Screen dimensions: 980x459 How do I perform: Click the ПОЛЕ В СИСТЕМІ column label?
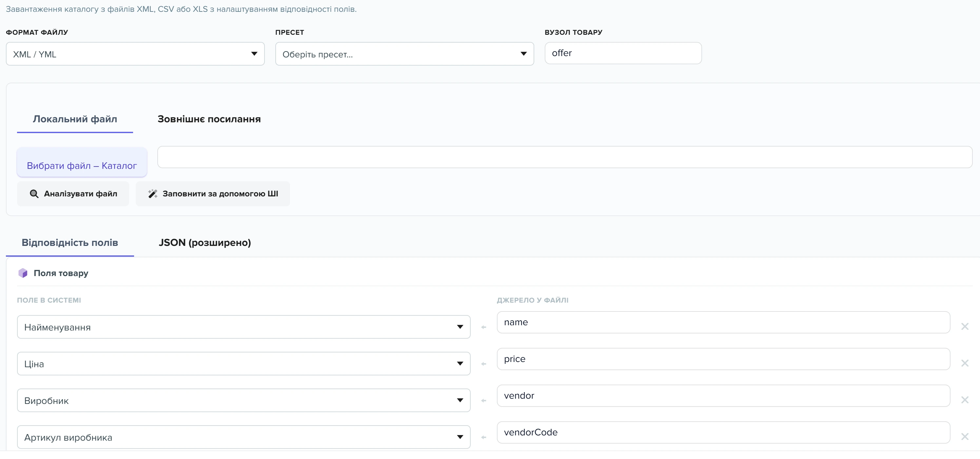(49, 300)
